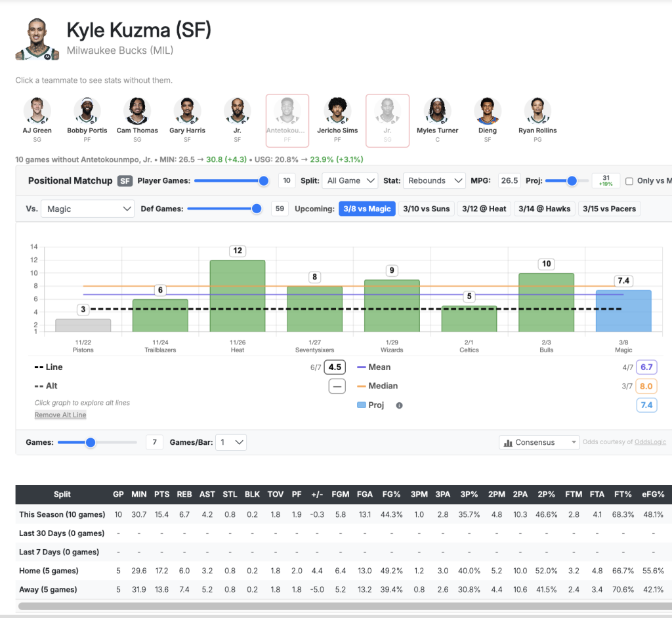Image resolution: width=672 pixels, height=618 pixels.
Task: Click Gary Harris player avatar
Action: click(187, 111)
